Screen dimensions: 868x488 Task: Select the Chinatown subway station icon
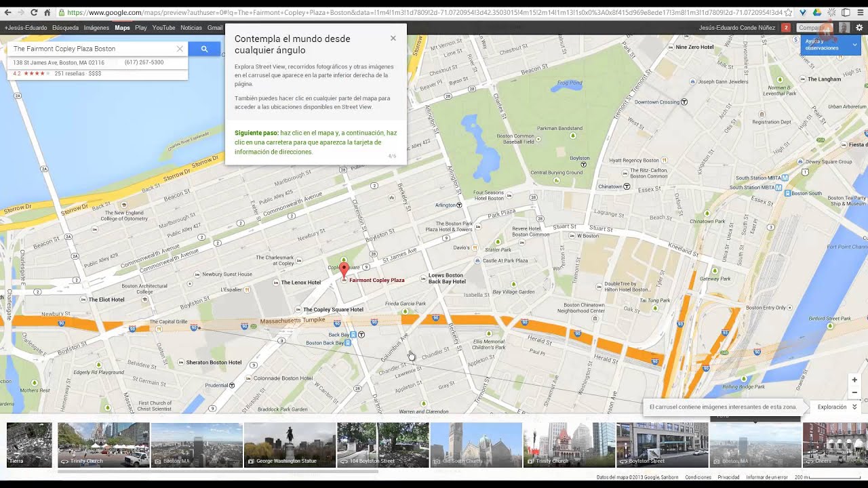coord(627,186)
